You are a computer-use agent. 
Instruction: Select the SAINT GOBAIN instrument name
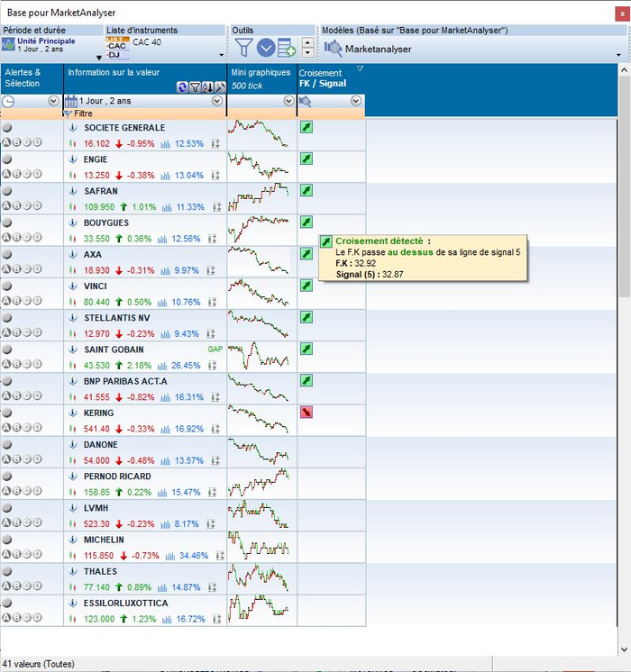click(x=114, y=350)
